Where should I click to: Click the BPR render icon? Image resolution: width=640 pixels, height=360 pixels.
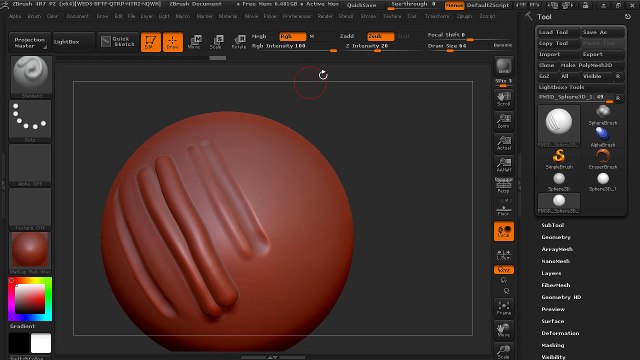pyautogui.click(x=504, y=66)
